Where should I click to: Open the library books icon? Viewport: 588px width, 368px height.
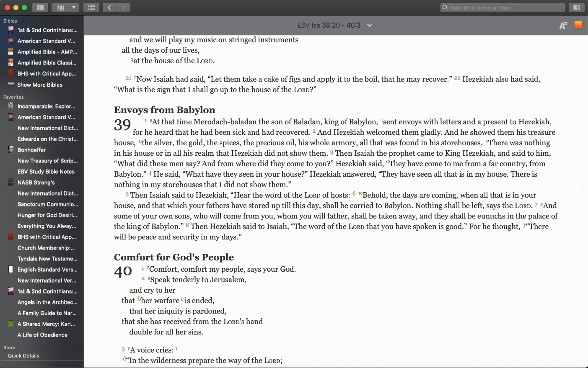tap(60, 8)
